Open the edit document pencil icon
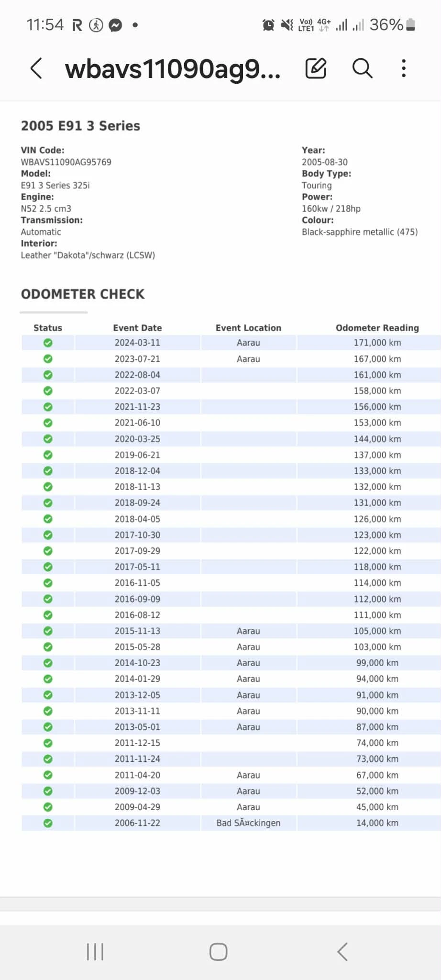 click(316, 68)
